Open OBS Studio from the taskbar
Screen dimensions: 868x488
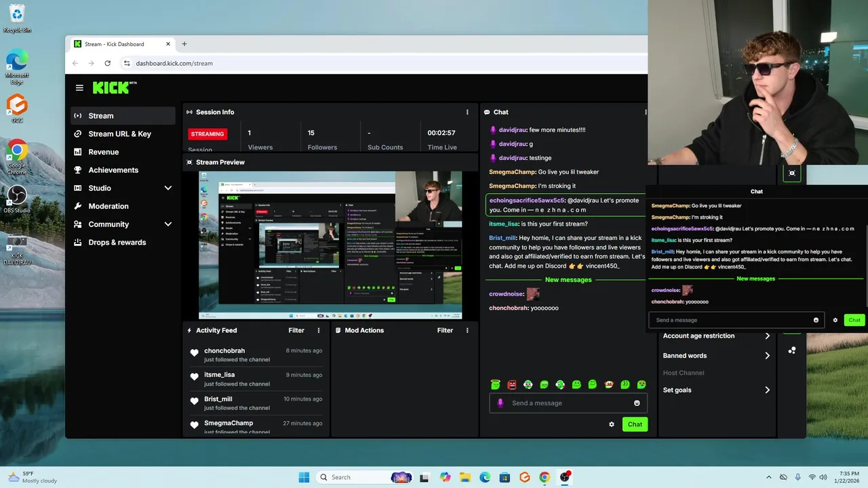pos(565,477)
